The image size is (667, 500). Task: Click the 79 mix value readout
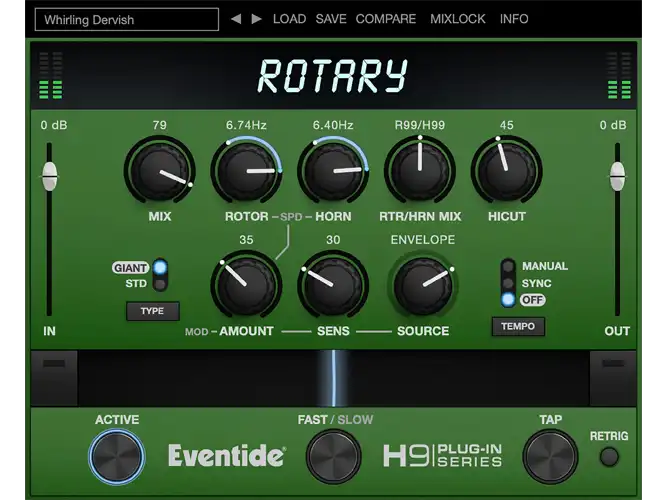pos(160,125)
